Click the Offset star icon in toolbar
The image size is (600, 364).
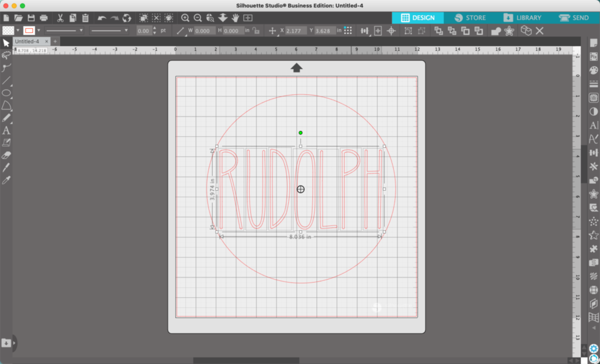point(509,31)
